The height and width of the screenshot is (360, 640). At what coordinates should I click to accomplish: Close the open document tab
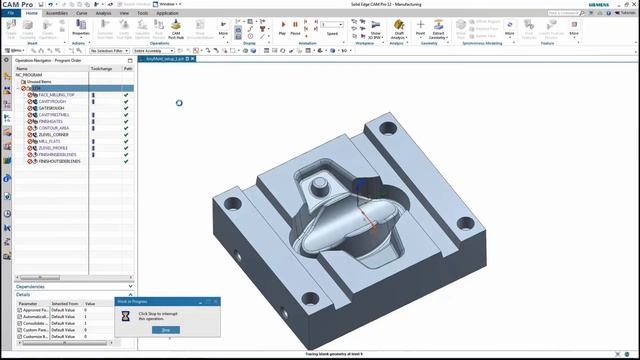[192, 59]
